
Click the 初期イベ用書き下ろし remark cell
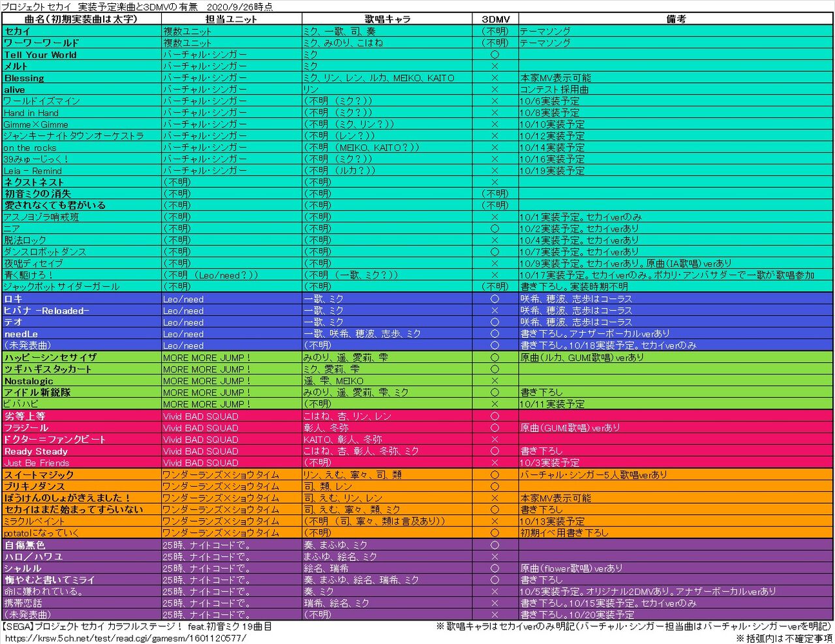(x=676, y=533)
